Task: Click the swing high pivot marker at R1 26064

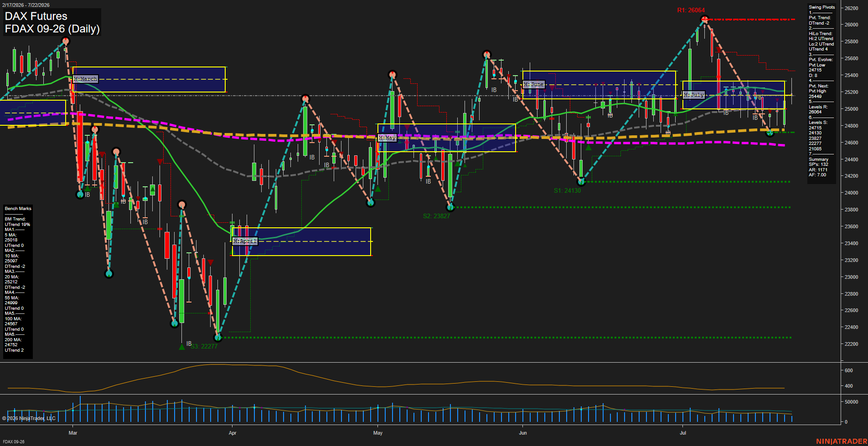Action: pyautogui.click(x=705, y=19)
